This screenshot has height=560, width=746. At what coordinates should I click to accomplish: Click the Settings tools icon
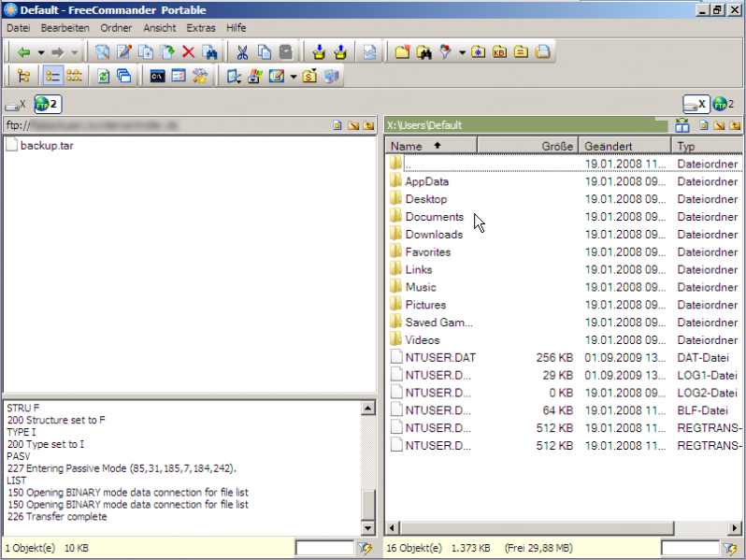point(200,76)
